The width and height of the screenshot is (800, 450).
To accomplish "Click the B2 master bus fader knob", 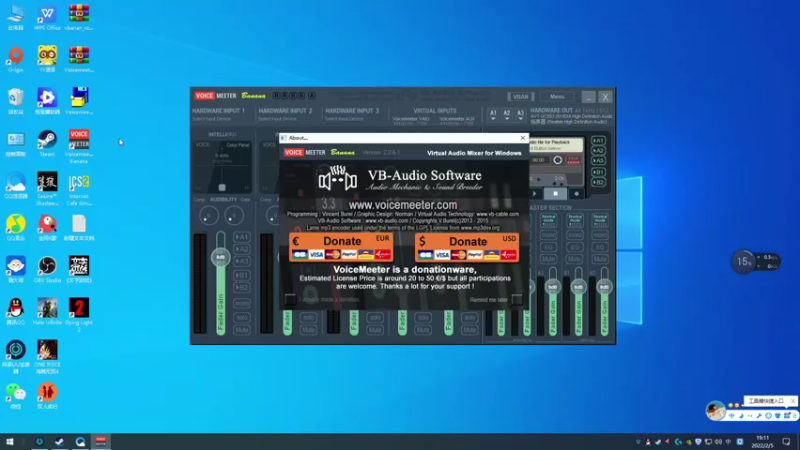I will pos(604,287).
